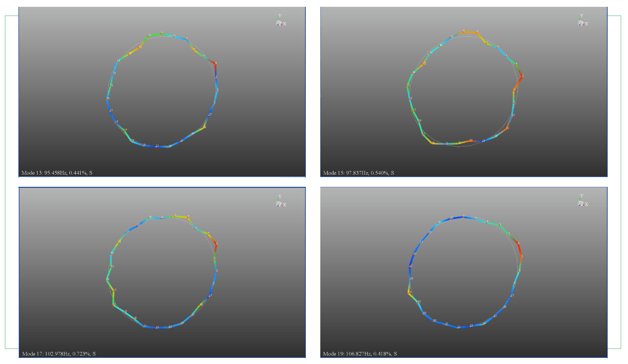The width and height of the screenshot is (628, 364).
Task: Select the 'Mode 17: 102.978Hz, 0.723%, S' label
Action: tap(59, 353)
